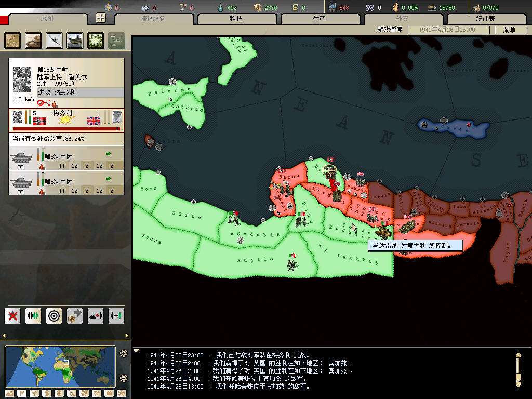Click the ship-to-soldier load transport button
Viewport: 532px width, 399px height.
(96, 316)
